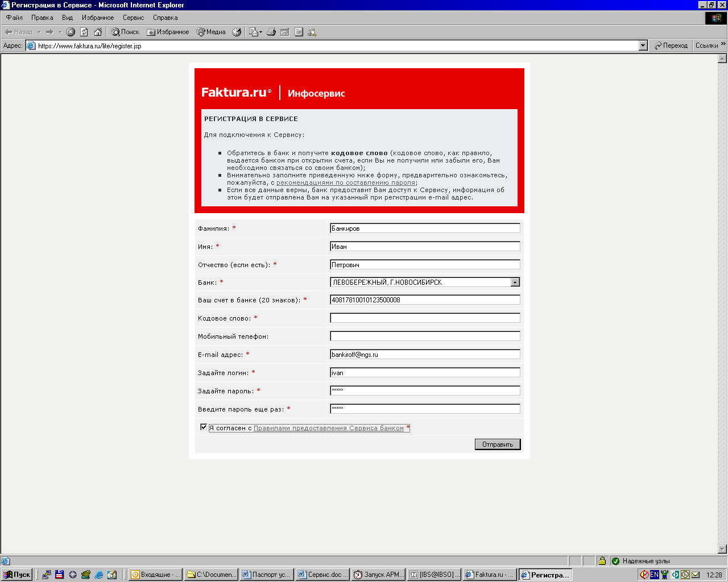Viewport: 728px width, 582px height.
Task: Open the password recommendations link
Action: 346,182
